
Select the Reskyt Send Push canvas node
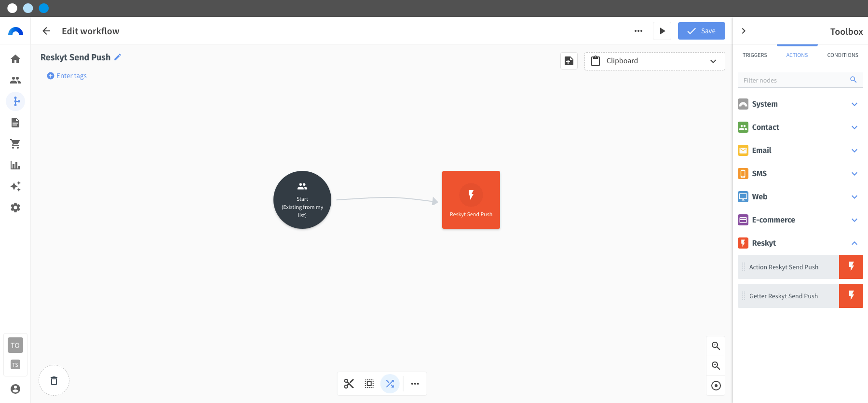point(471,200)
